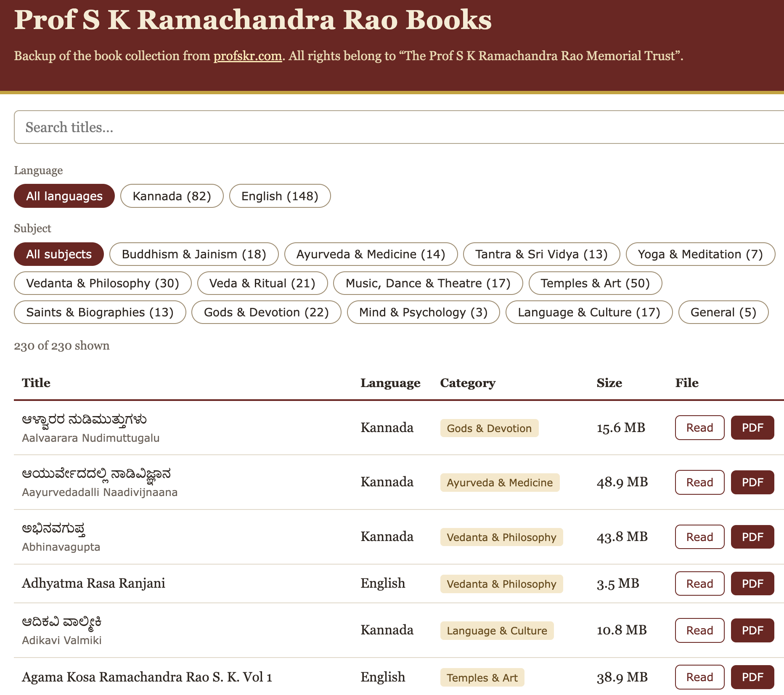Image resolution: width=784 pixels, height=695 pixels.
Task: Click the Title column header
Action: (36, 383)
